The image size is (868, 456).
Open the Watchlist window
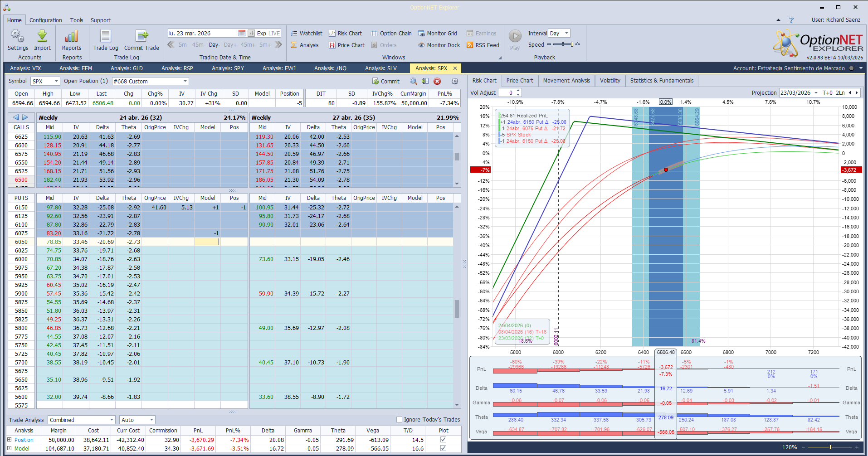coord(307,33)
